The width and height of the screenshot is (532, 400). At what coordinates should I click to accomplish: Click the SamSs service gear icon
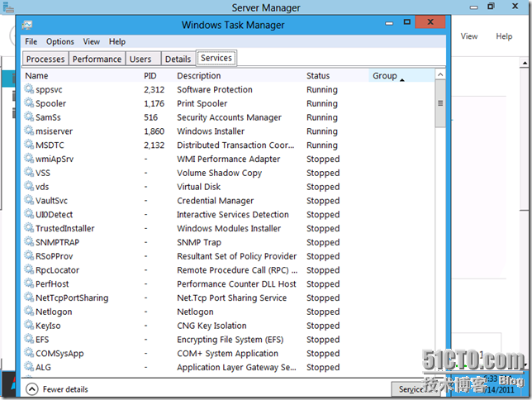click(29, 117)
